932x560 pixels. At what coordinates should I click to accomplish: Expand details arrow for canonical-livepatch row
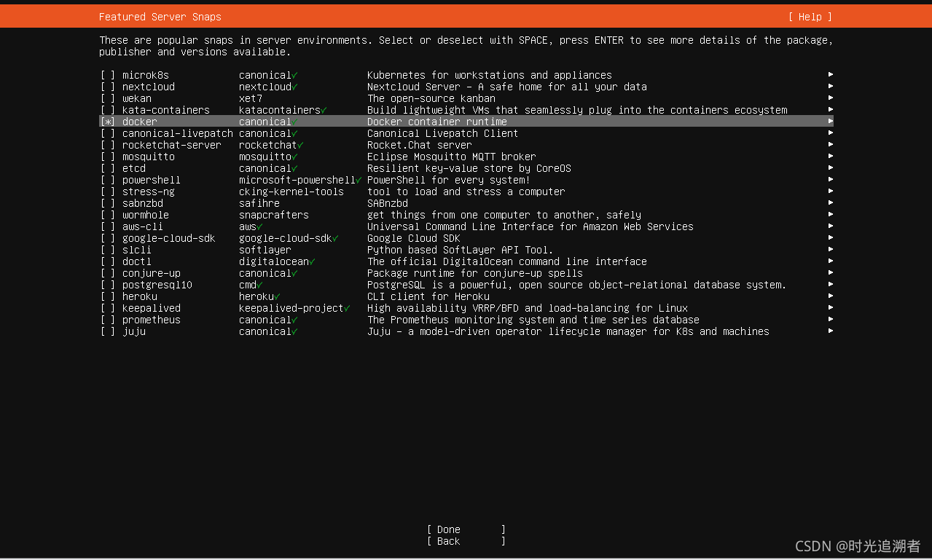pyautogui.click(x=831, y=133)
